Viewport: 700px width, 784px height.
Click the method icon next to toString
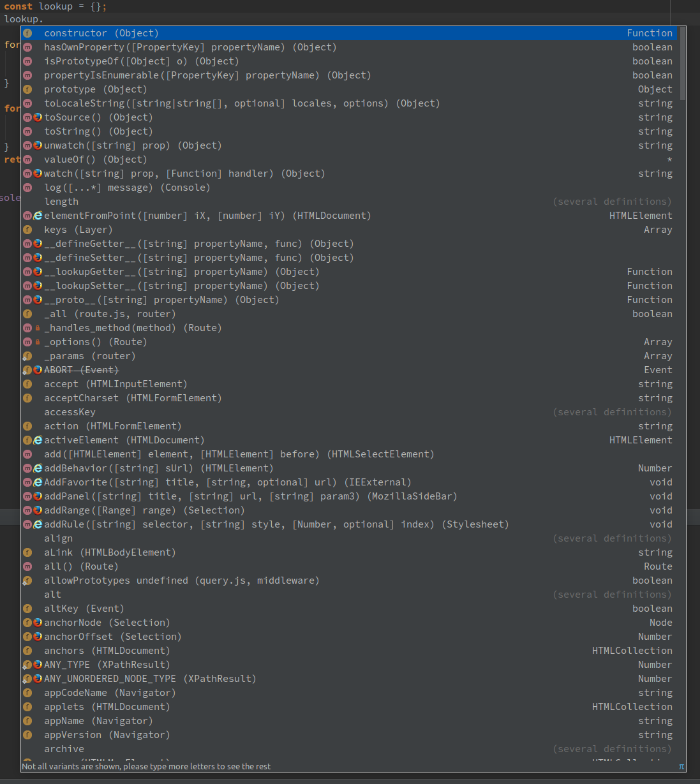click(27, 131)
